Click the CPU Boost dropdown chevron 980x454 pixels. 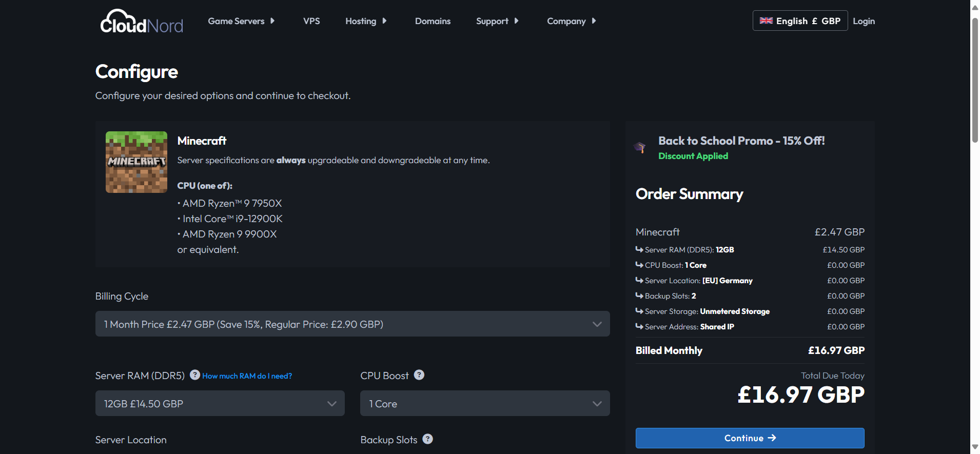[x=597, y=404]
